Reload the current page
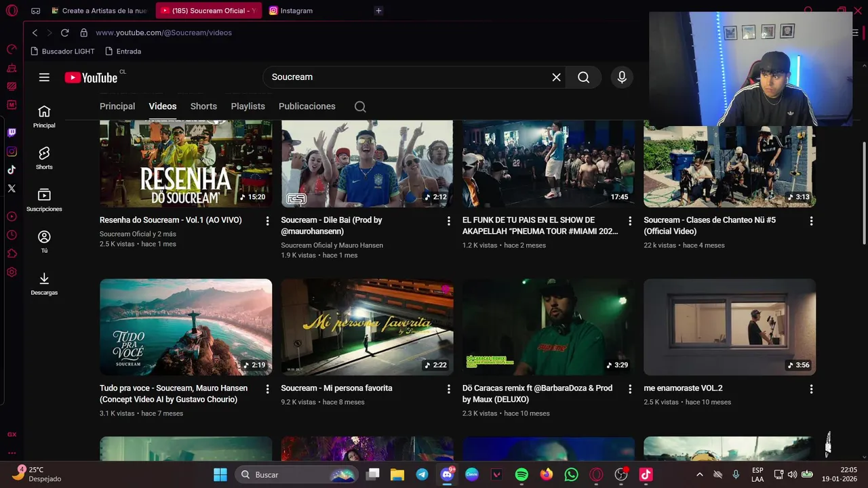 [64, 33]
